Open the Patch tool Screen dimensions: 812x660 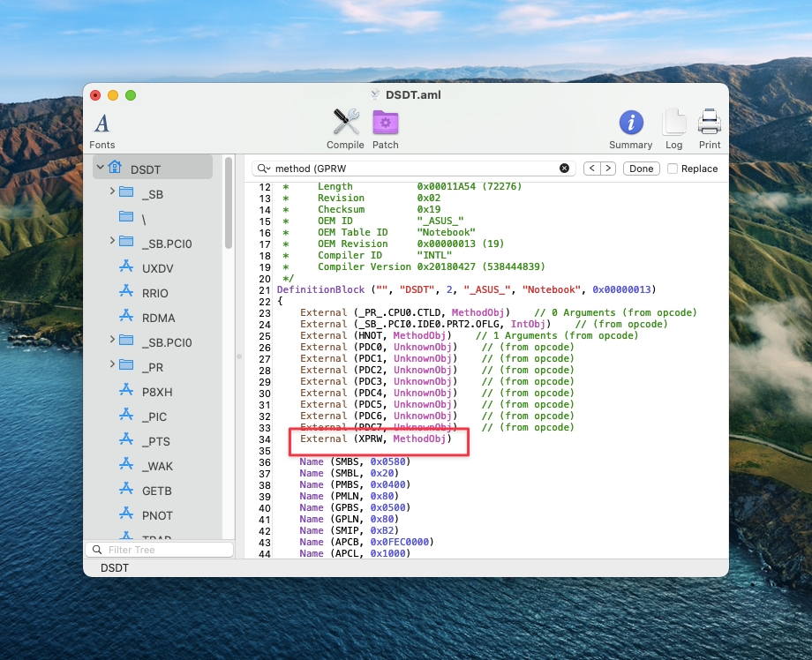385,129
